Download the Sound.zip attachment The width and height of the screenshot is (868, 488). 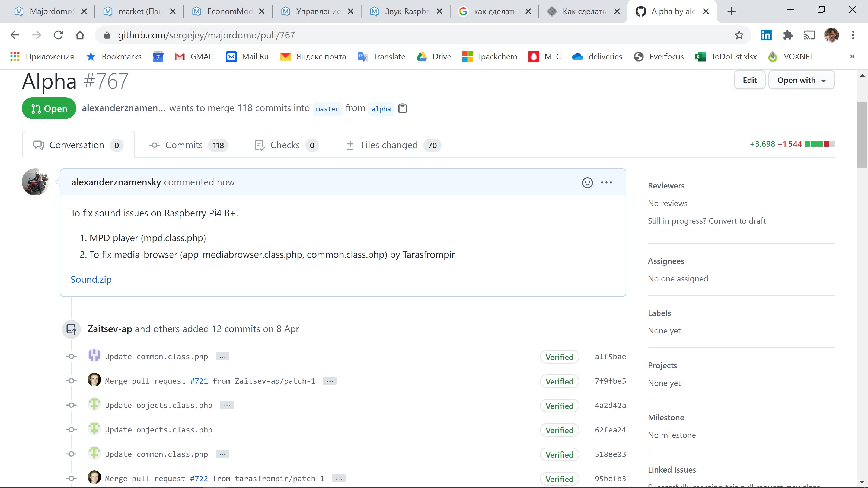click(x=91, y=279)
